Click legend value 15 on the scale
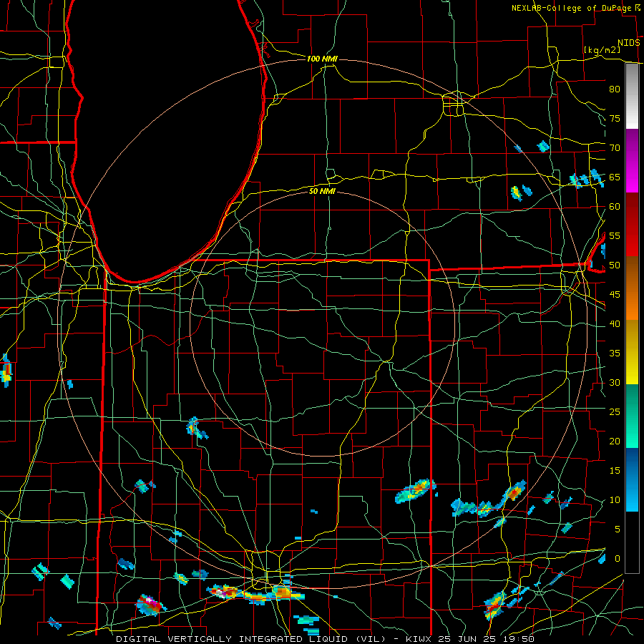Screen dimensions: 644x644 [x=615, y=471]
